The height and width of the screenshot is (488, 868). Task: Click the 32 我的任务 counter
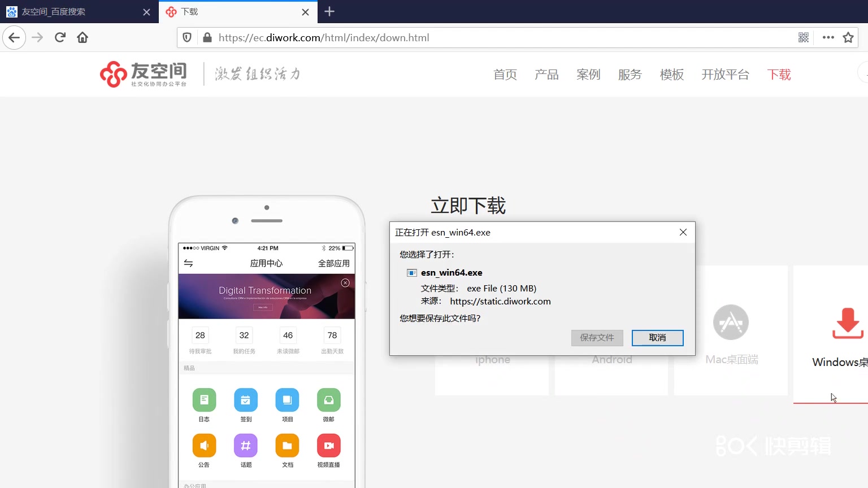click(x=244, y=341)
